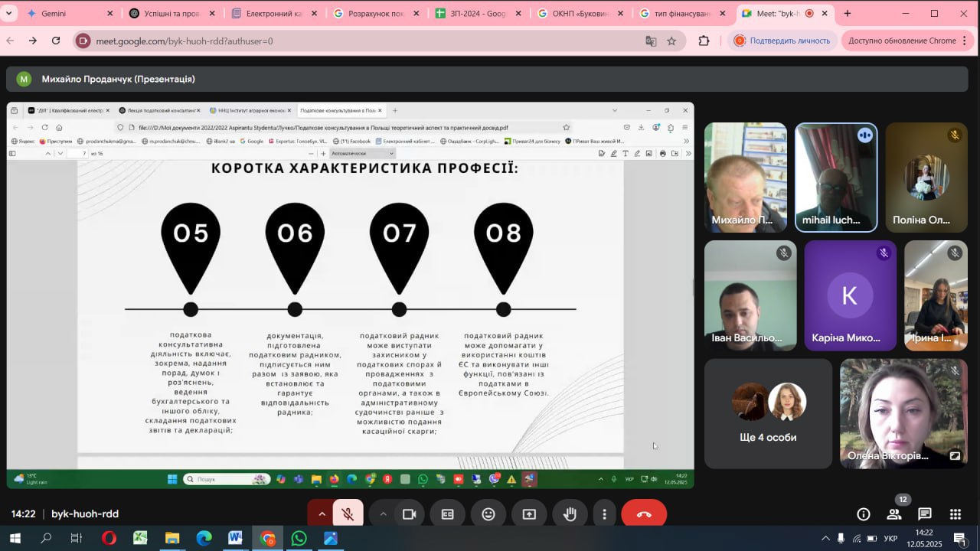Click meeting code byk-huoh-rdd
Screen dimensions: 980x551
pos(85,514)
